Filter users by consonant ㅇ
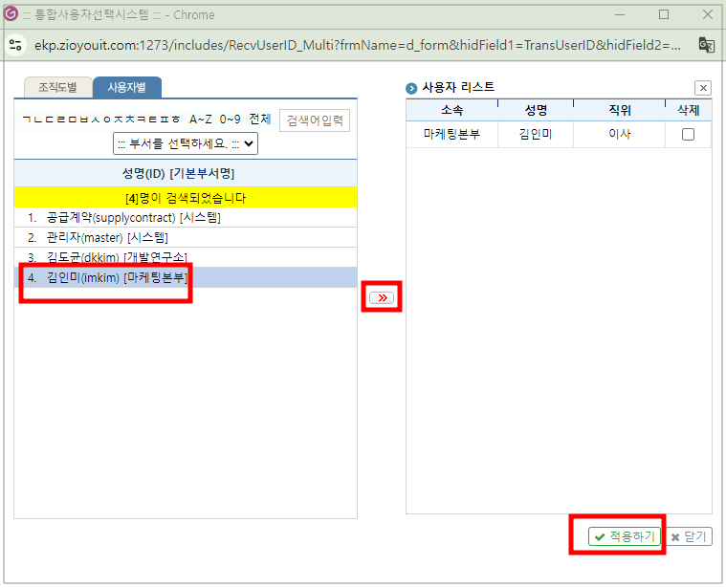The image size is (726, 588). point(107,120)
